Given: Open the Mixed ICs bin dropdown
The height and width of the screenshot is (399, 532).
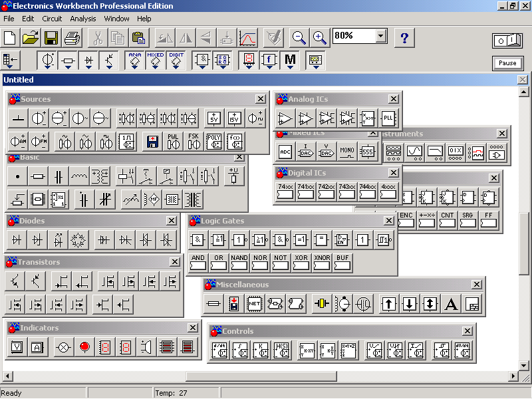Looking at the screenshot, I should coord(156,61).
